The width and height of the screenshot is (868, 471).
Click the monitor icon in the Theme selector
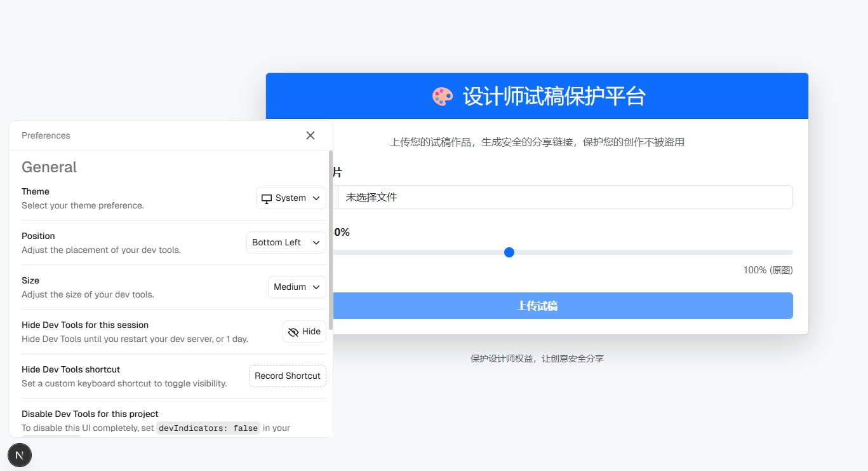click(x=267, y=198)
